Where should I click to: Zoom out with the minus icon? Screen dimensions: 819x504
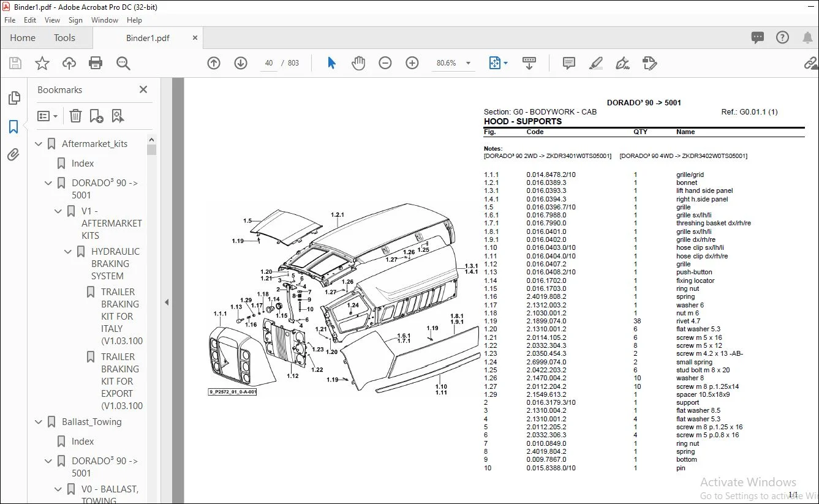point(385,63)
